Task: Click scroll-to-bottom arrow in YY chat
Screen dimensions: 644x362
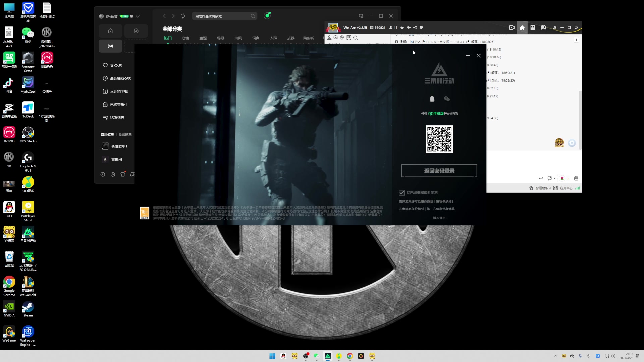Action: (x=576, y=40)
